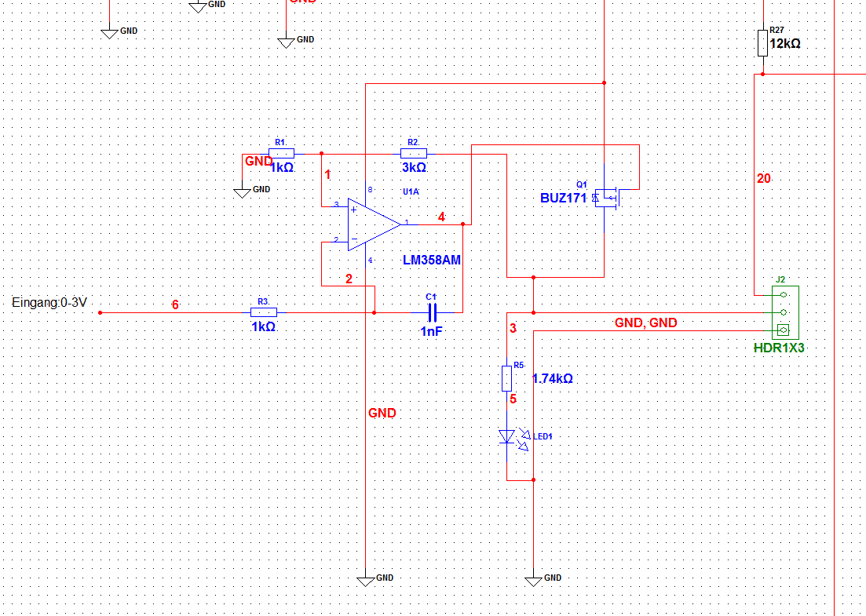The width and height of the screenshot is (866, 616).
Task: Click the junction dot between R1 and R2
Action: [321, 154]
